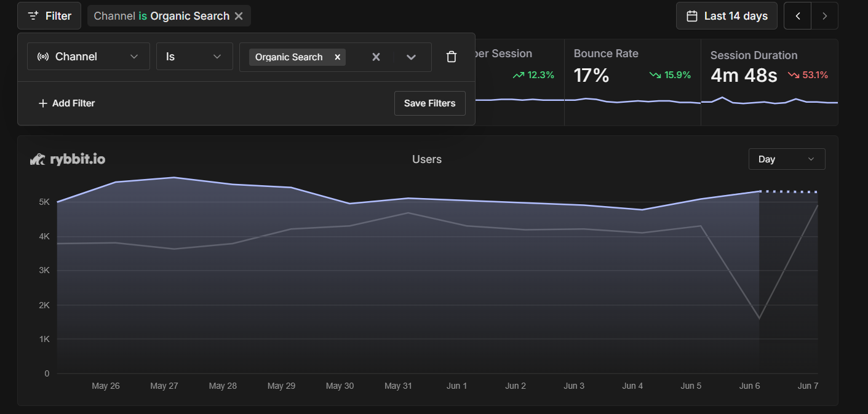The width and height of the screenshot is (868, 414).
Task: Click the May 27 peak on Users chart
Action: click(174, 178)
